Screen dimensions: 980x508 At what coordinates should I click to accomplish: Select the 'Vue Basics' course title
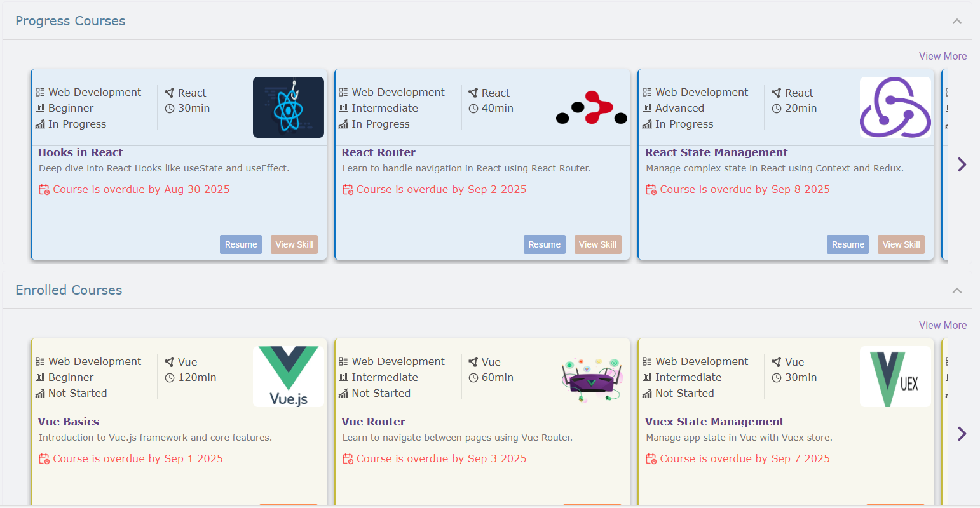[69, 422]
